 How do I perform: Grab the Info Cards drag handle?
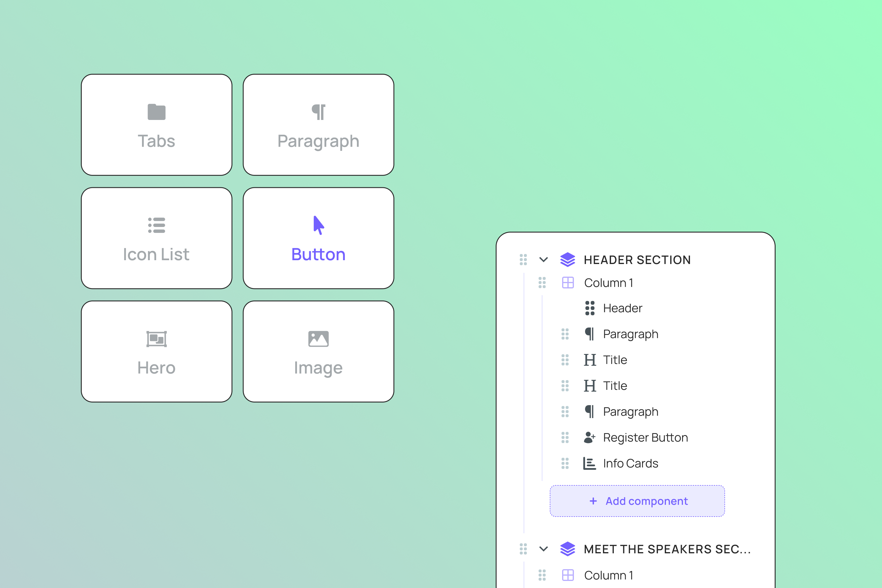point(565,464)
